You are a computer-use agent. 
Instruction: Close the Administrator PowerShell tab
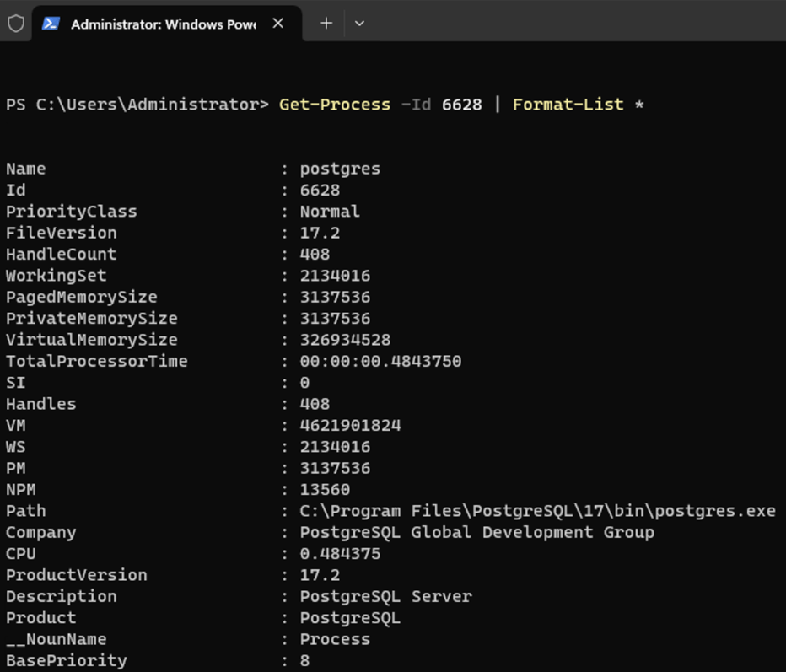[x=278, y=24]
